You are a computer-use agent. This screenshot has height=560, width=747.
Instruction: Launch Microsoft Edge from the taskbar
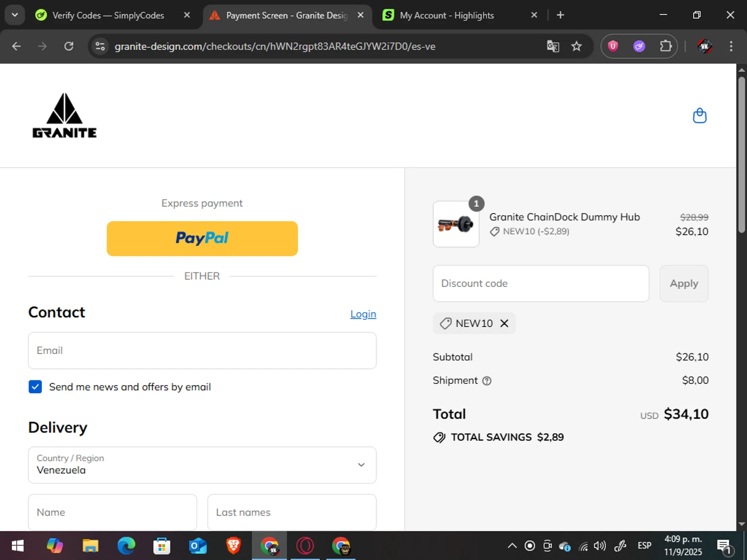(x=126, y=546)
